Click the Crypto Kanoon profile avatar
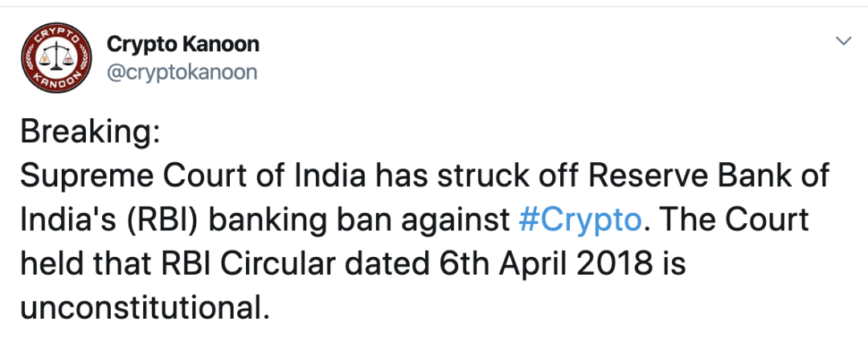This screenshot has height=351, width=868. tap(55, 59)
